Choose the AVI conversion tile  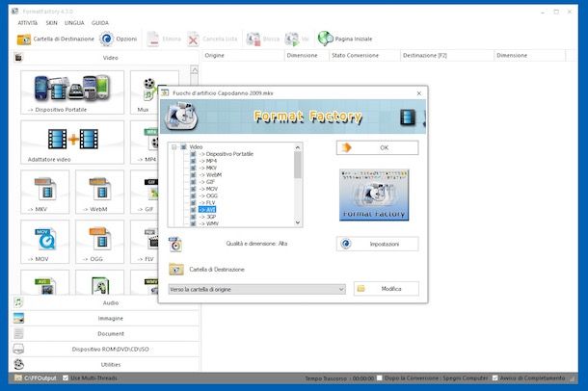coord(45,282)
